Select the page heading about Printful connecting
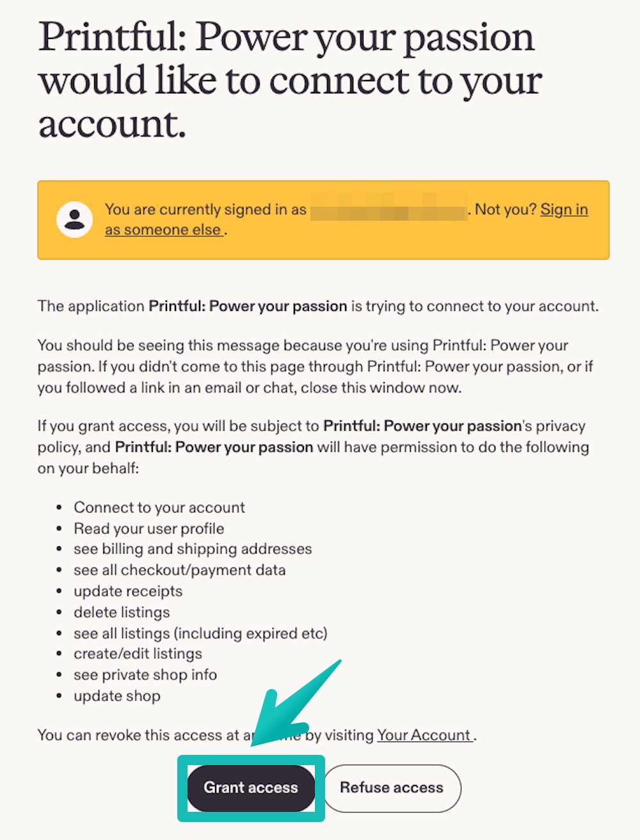This screenshot has height=840, width=640. click(288, 80)
